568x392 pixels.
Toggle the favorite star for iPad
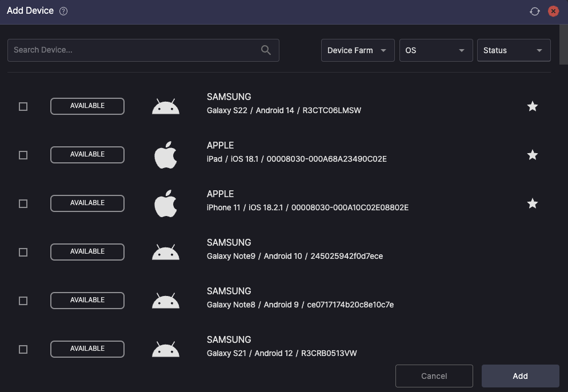tap(532, 155)
